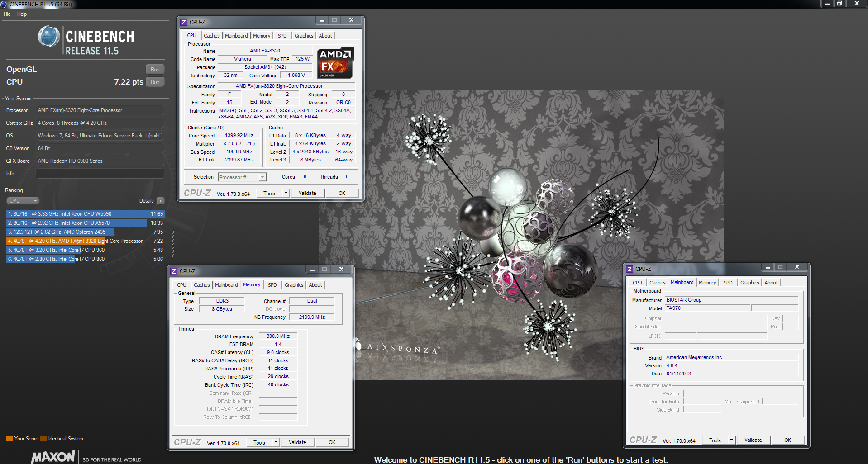This screenshot has width=868, height=464.
Task: Click OK in Mainboard CPU-Z window
Action: pyautogui.click(x=788, y=440)
